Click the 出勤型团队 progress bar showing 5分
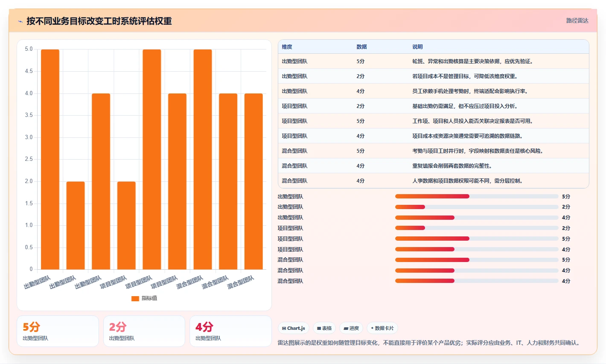606x364 pixels. 477,196
